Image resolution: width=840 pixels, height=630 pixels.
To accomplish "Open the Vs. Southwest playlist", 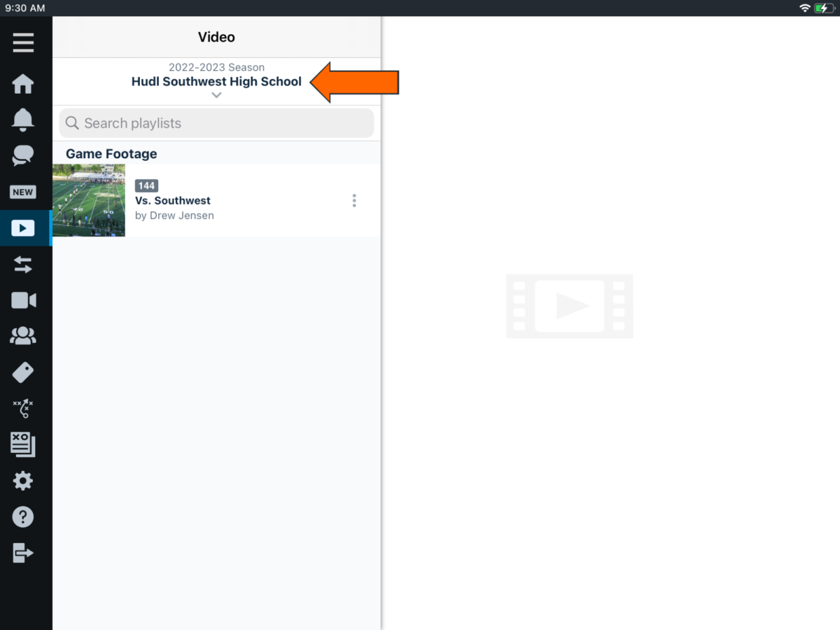I will (x=172, y=200).
